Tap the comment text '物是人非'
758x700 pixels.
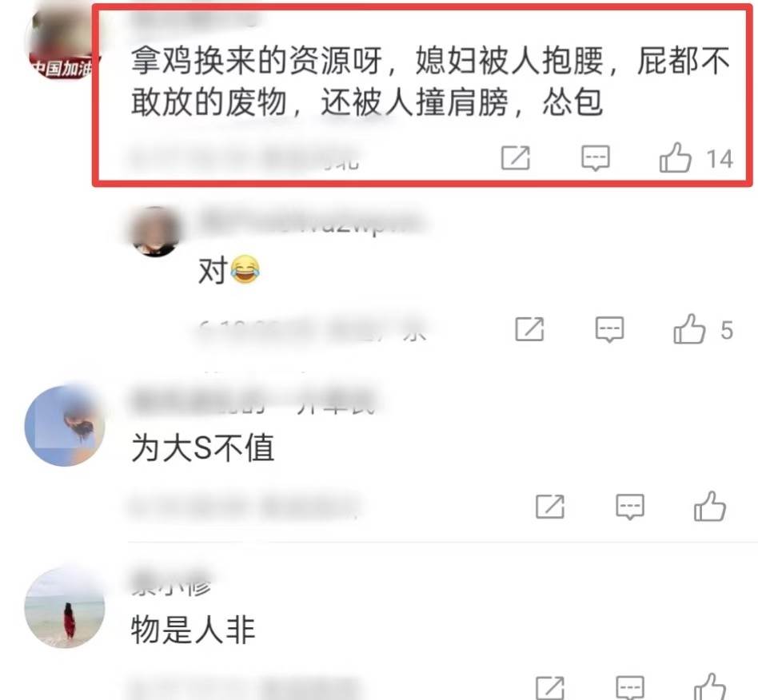193,630
